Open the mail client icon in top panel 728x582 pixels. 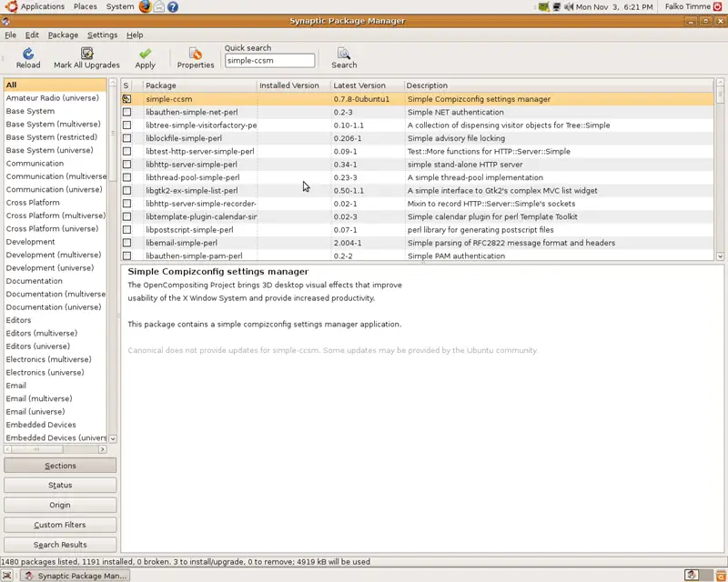coord(159,6)
